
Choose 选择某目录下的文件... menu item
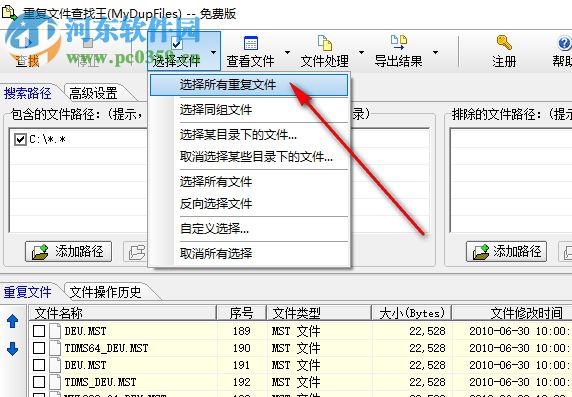coord(249,135)
